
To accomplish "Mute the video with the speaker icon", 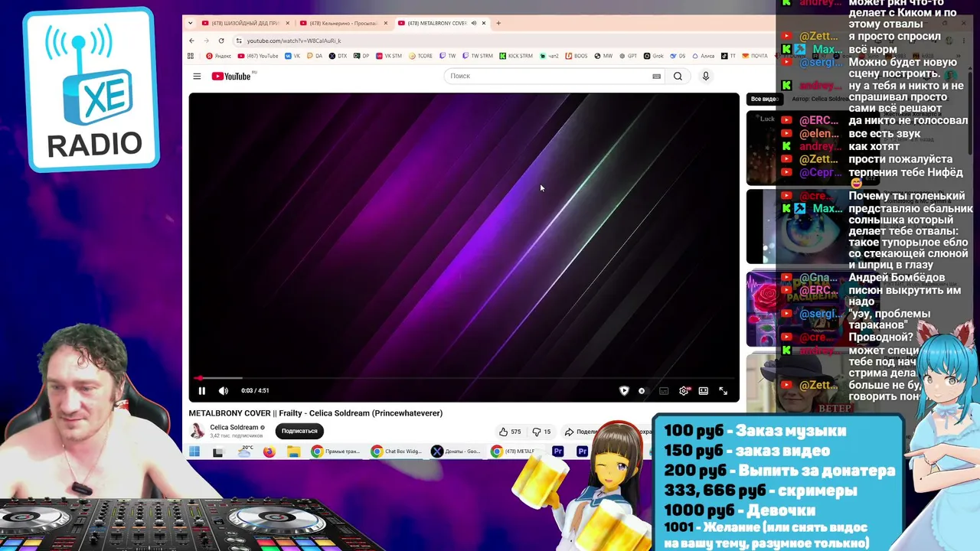I will 224,391.
